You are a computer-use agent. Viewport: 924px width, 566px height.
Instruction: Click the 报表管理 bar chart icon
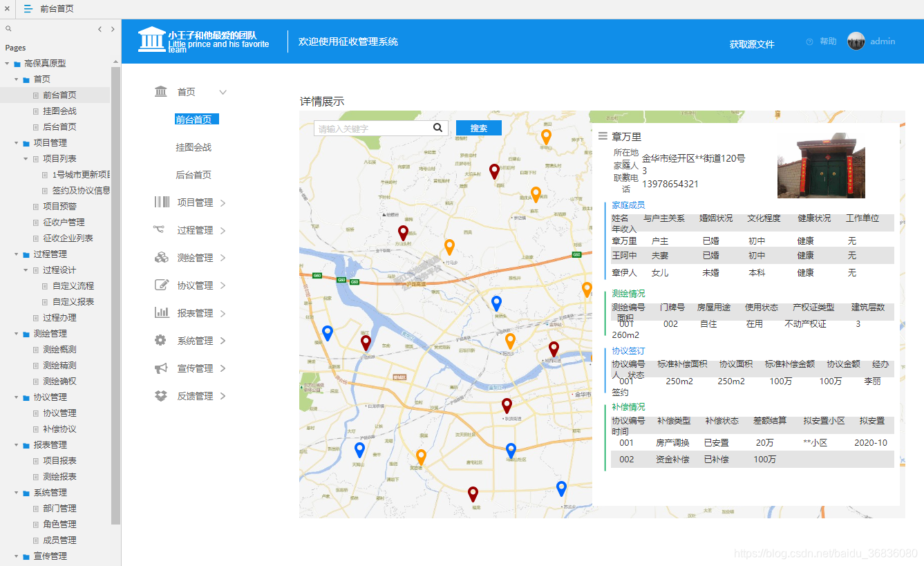coord(162,312)
